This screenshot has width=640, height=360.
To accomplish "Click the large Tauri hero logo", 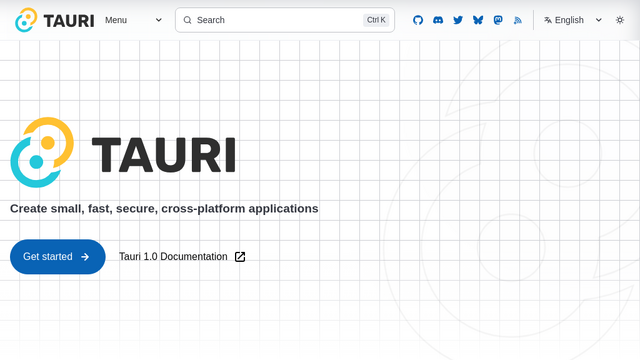I will click(123, 153).
